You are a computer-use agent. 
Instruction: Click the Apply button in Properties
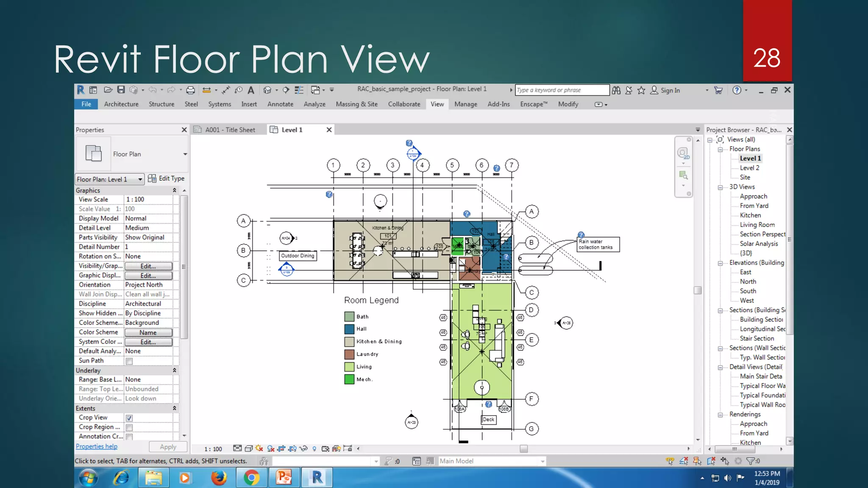[x=168, y=447]
